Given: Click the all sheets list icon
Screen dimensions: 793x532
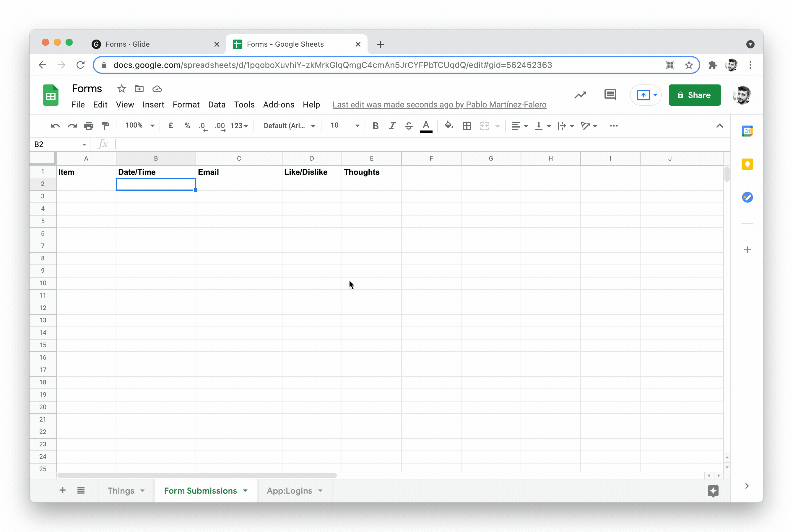Looking at the screenshot, I should (x=81, y=490).
